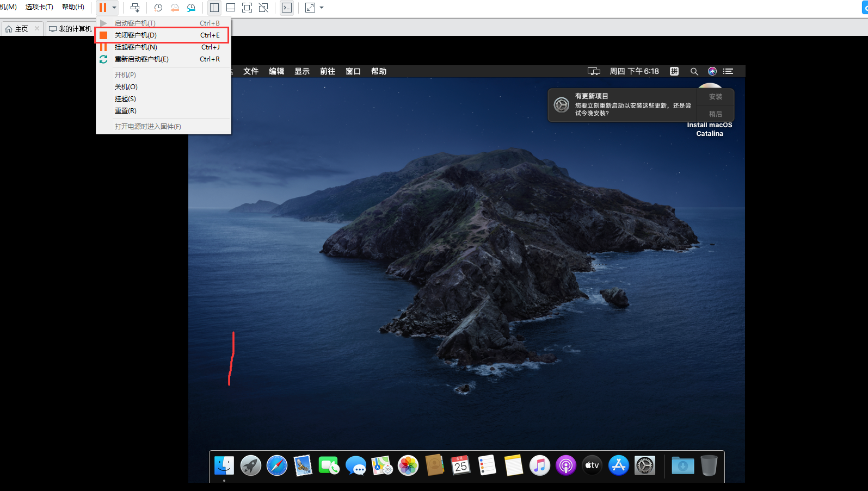Open Mail stamp icon in Dock
The height and width of the screenshot is (491, 868).
303,465
